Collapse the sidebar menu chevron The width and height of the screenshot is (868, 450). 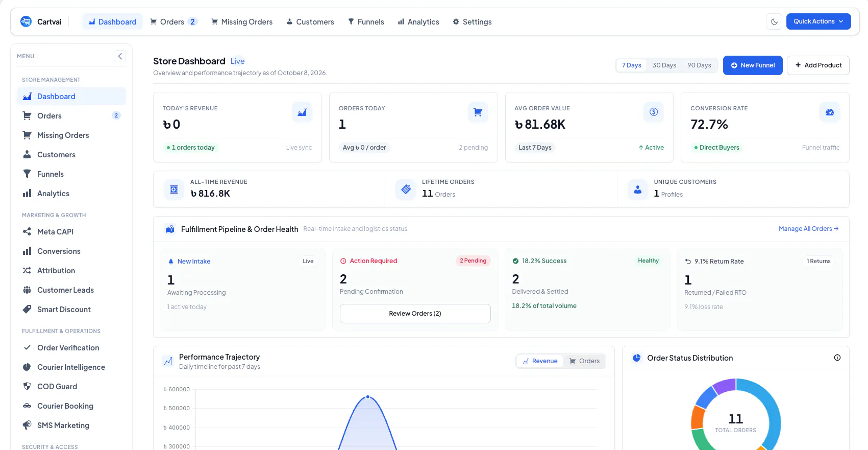click(120, 56)
